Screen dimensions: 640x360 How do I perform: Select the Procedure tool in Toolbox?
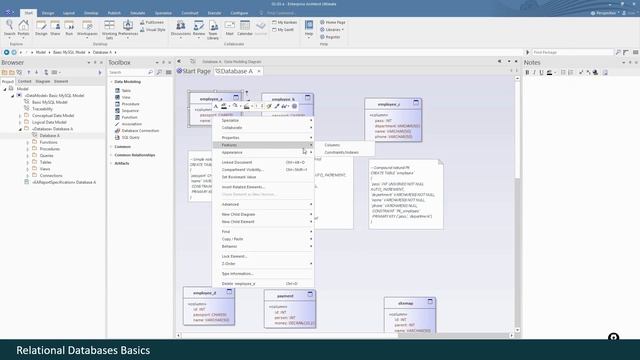point(127,104)
